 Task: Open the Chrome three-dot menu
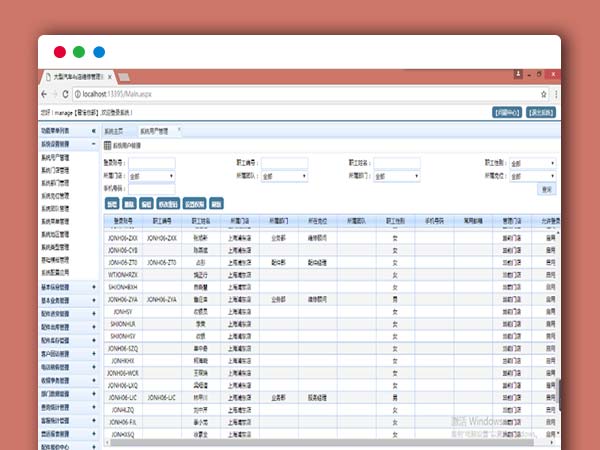[x=556, y=93]
